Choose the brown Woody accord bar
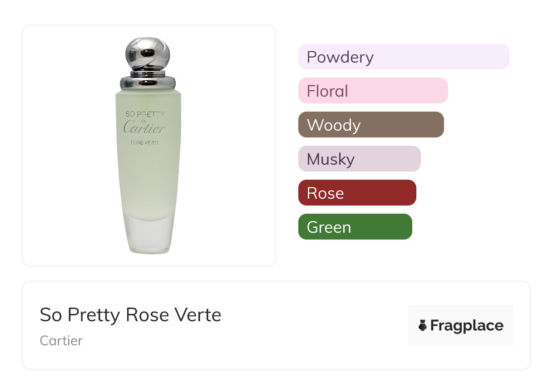Viewport: 553px width, 392px height. (x=371, y=125)
